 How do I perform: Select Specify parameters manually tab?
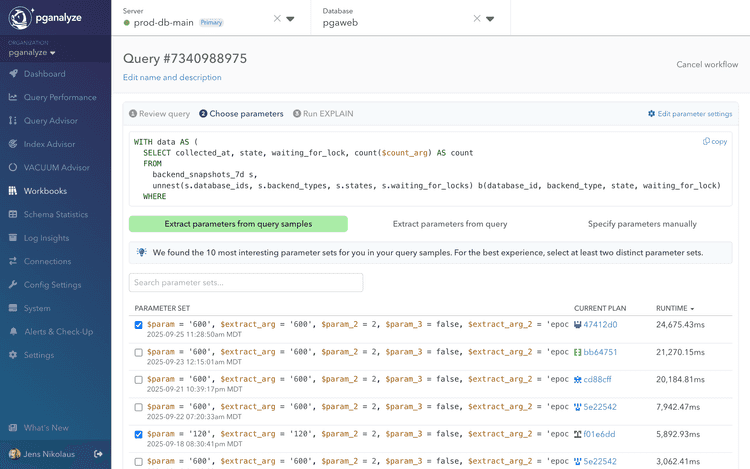pos(642,224)
